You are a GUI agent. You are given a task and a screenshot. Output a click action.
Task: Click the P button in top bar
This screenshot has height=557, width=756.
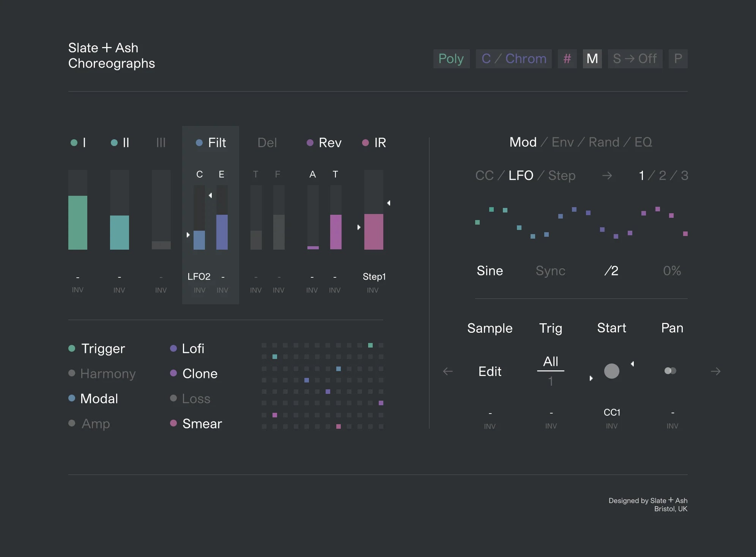tap(678, 59)
